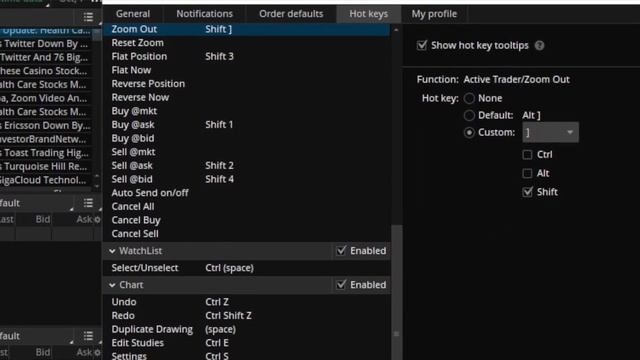Click the help icon beside hot key tooltips
640x360 pixels.
[x=539, y=46]
